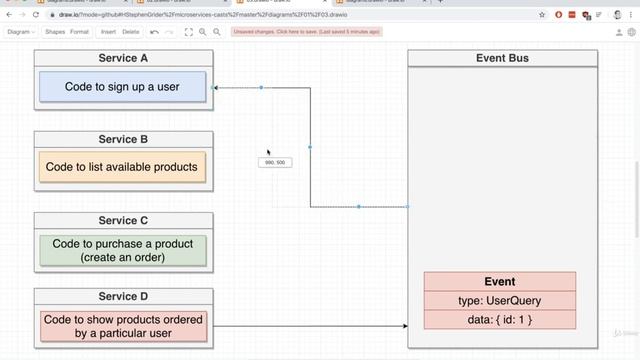Click the vertical segment midpoint handle of connector
The image size is (640, 360).
pyautogui.click(x=310, y=147)
